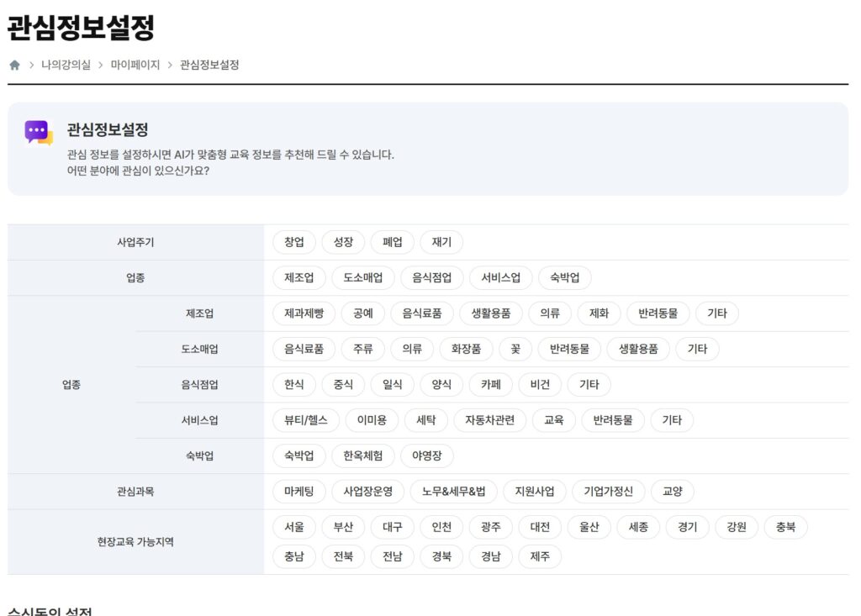Select 한식 restaurant type

(x=294, y=385)
